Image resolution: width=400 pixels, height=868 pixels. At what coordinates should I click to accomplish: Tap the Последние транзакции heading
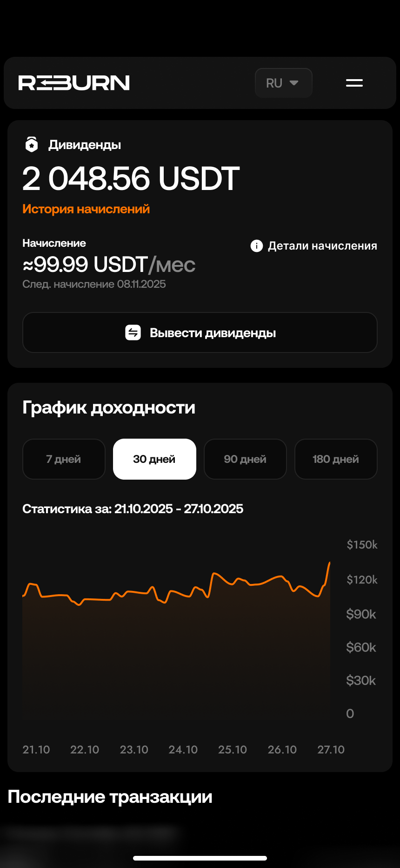(110, 797)
